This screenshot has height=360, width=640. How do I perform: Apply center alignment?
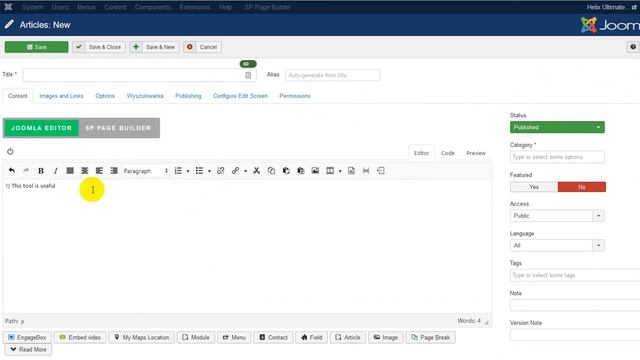84,171
